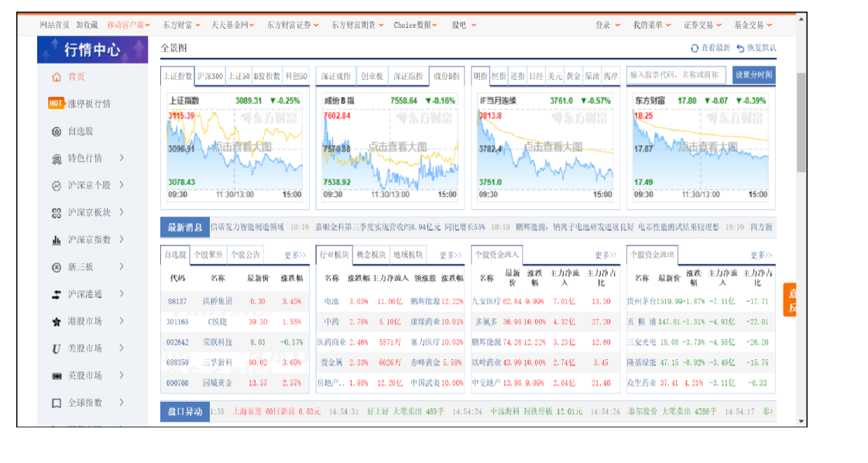This screenshot has width=868, height=463.
Task: Open the 天天基金网 dropdown menu
Action: point(232,25)
